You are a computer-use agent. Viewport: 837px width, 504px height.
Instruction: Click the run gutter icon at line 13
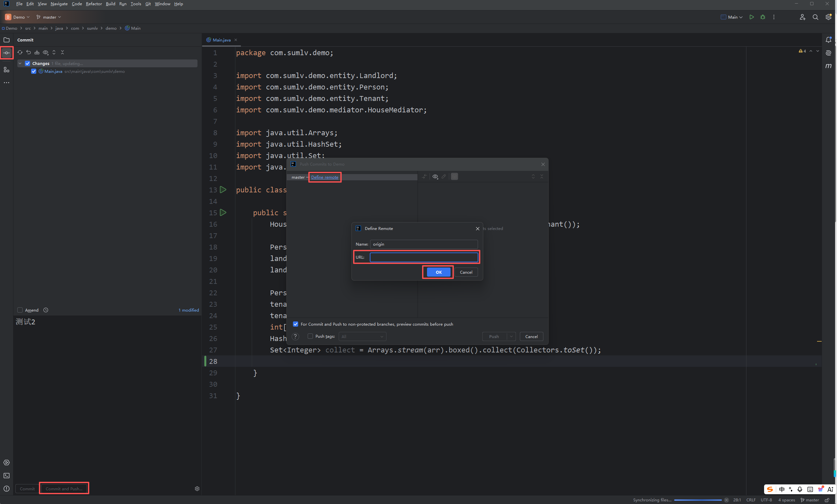[223, 190]
